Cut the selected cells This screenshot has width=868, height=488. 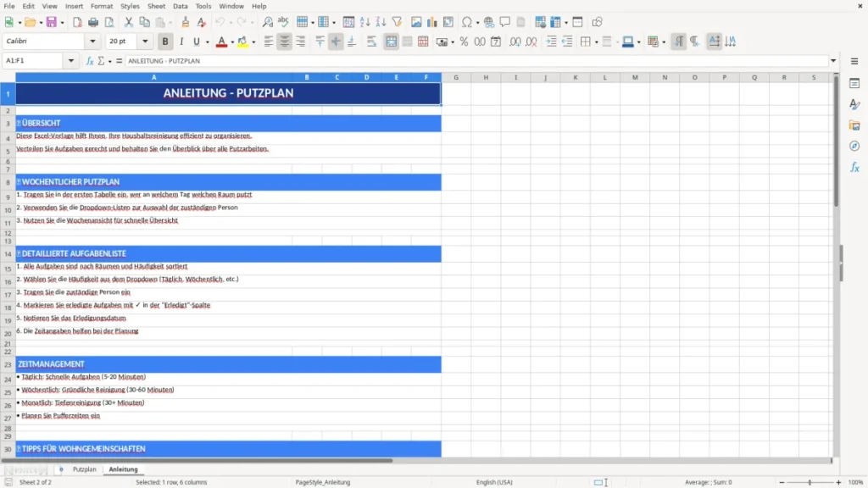click(129, 22)
